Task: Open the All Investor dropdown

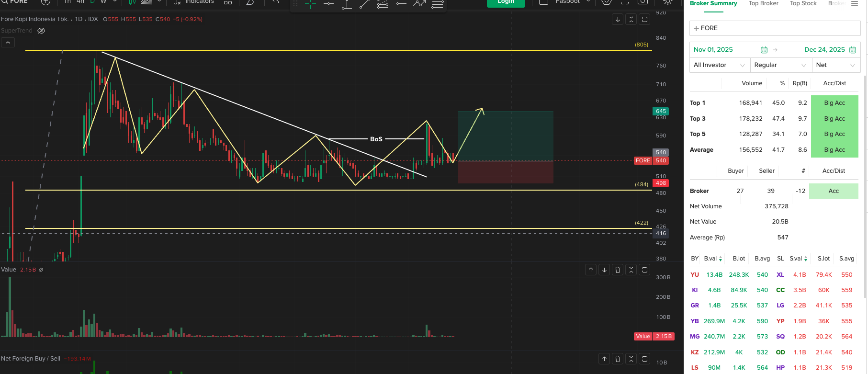Action: coord(720,65)
